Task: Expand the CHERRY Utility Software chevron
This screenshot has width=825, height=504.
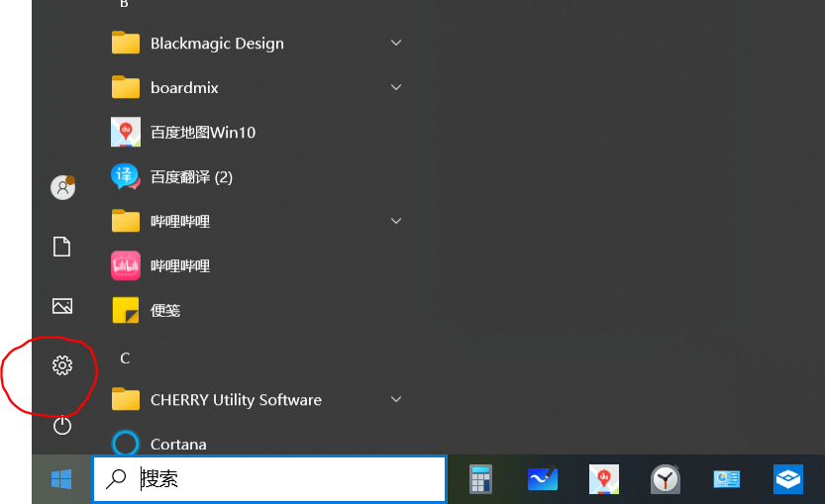Action: (396, 399)
